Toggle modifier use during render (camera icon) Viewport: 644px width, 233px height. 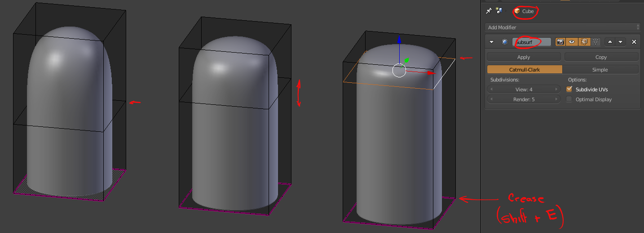[x=560, y=42]
